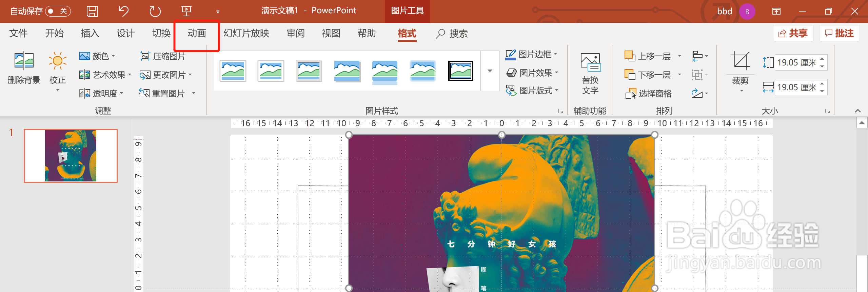
Task: Click the 批注 comments button
Action: pos(839,33)
